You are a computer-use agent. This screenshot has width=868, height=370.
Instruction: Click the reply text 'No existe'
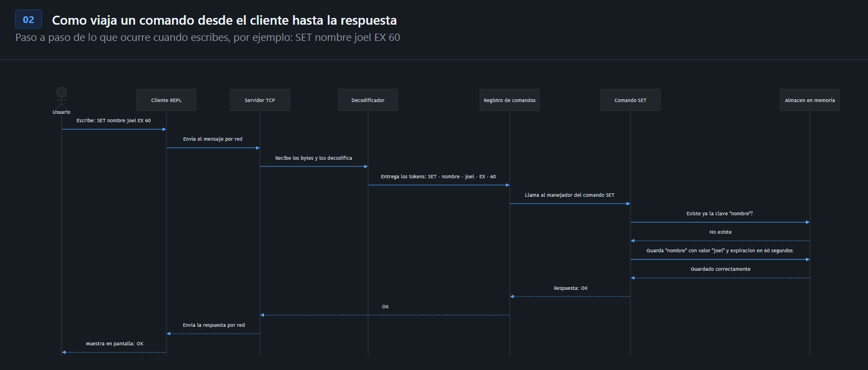[720, 232]
